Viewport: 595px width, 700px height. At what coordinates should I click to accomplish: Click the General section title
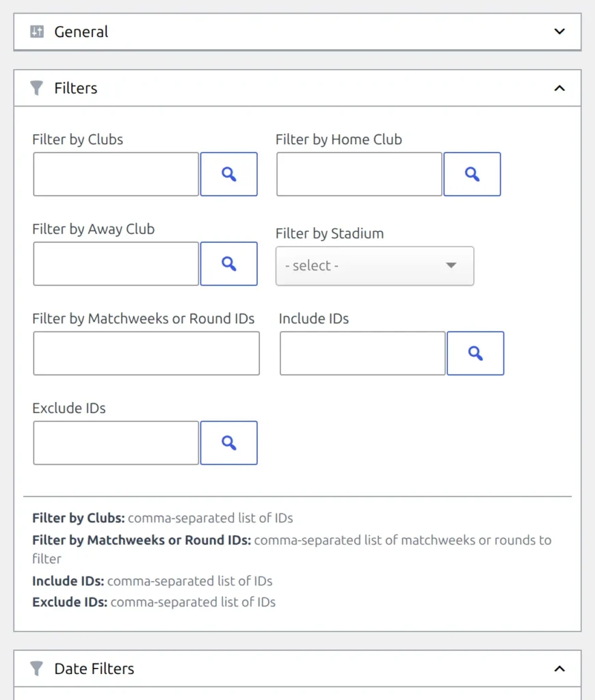[x=81, y=31]
